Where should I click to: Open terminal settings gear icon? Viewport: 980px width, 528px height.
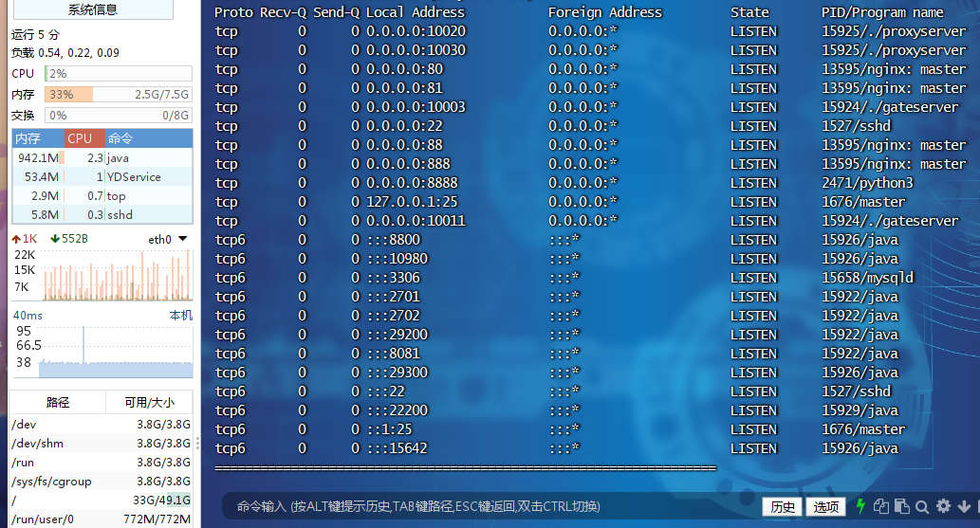[944, 506]
